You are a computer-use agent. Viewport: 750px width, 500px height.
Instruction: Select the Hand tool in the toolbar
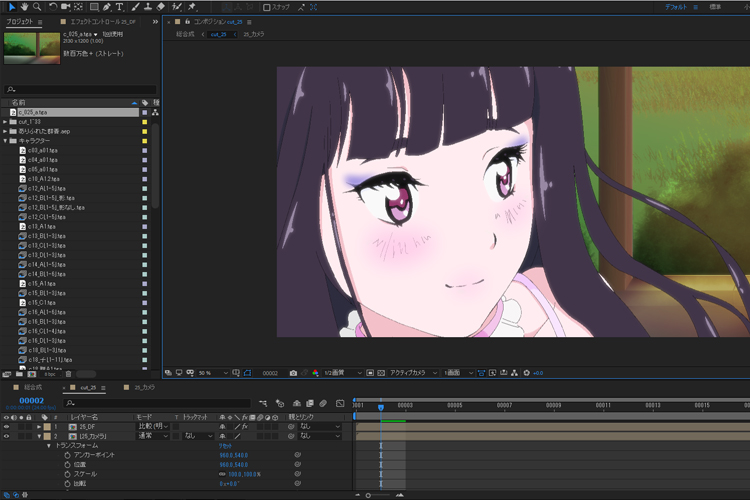[x=23, y=6]
